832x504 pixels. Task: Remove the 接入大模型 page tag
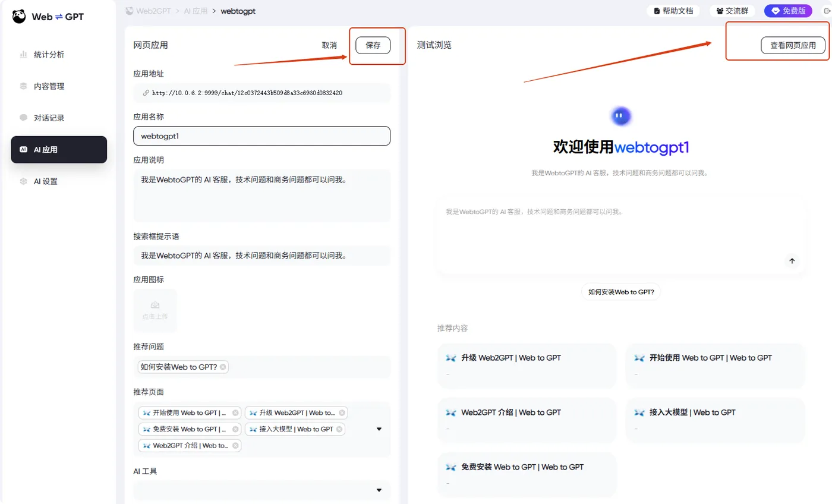(x=339, y=429)
